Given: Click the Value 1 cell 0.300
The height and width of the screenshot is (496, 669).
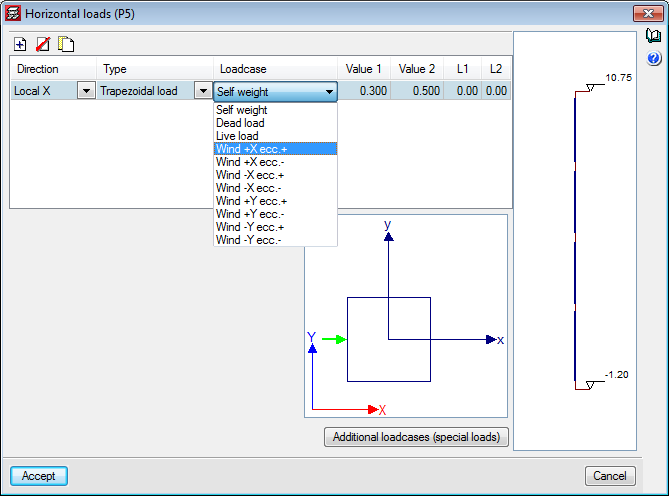Looking at the screenshot, I should coord(364,91).
